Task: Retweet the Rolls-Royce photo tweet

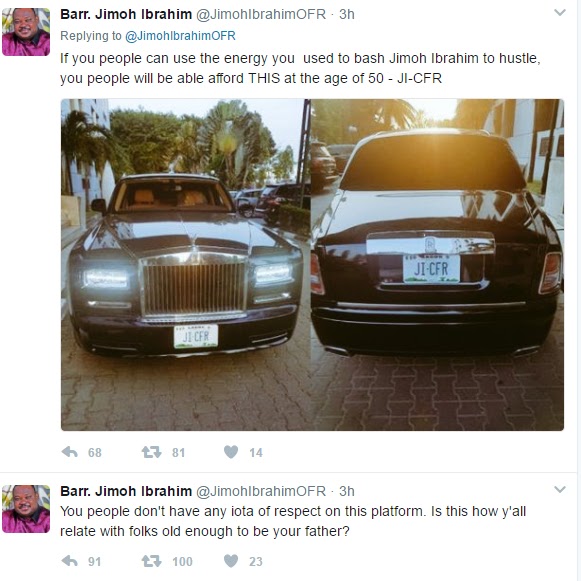Action: pyautogui.click(x=151, y=452)
